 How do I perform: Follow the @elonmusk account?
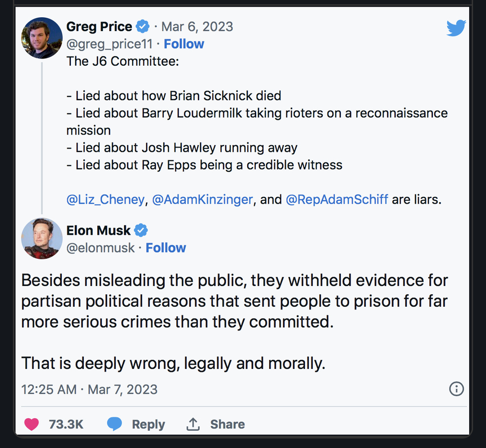[x=166, y=248]
